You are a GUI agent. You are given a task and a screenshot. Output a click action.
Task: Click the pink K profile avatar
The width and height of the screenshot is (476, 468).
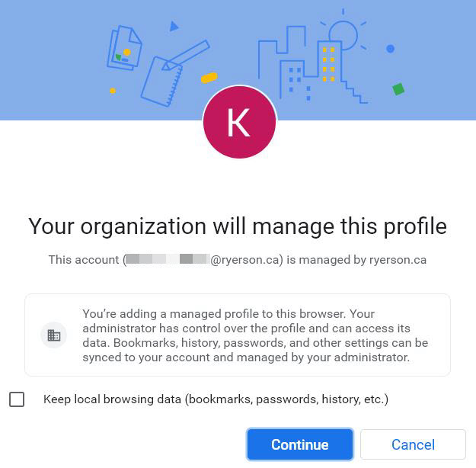(239, 123)
